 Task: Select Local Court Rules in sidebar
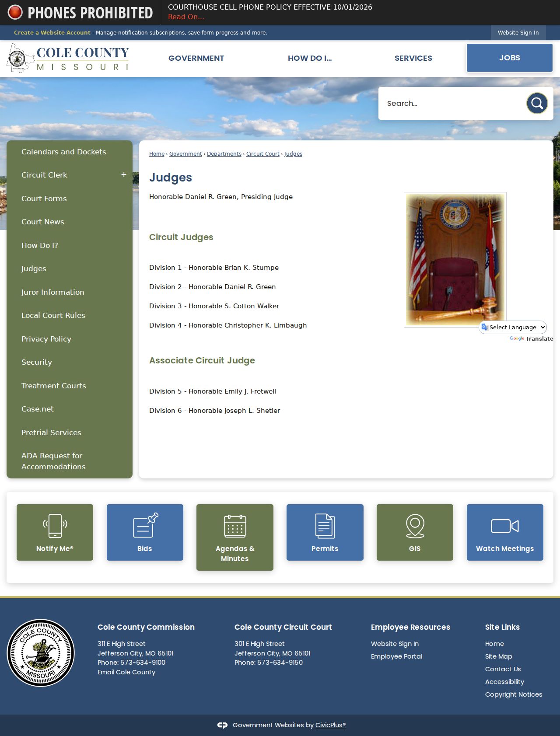tap(53, 315)
